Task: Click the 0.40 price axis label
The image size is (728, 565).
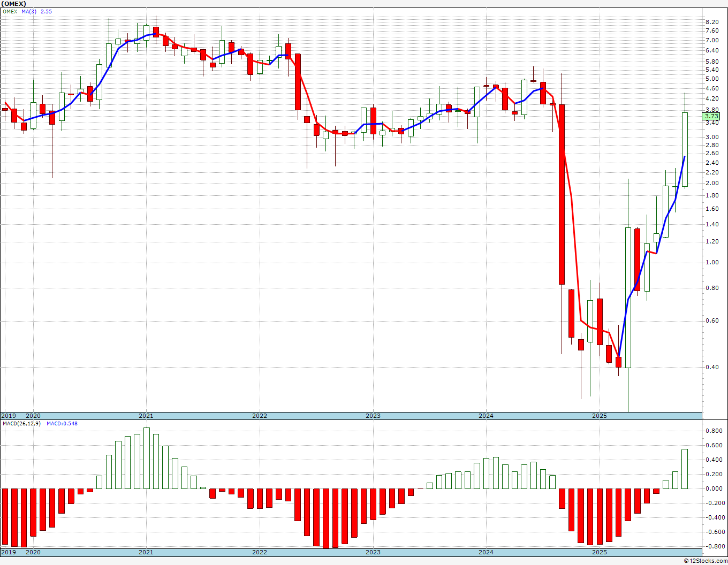Action: (712, 367)
